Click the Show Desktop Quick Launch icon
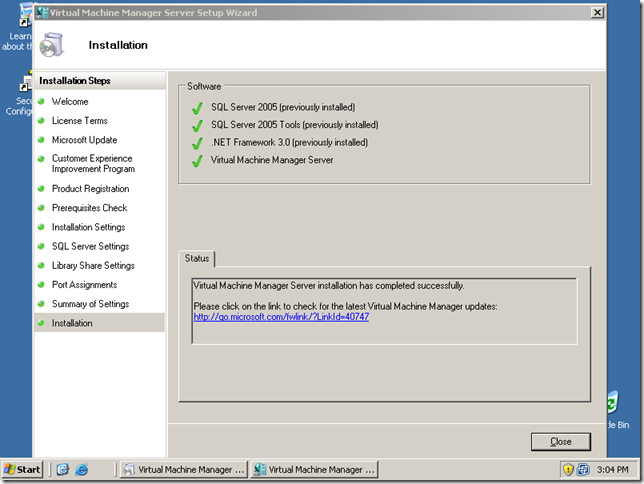644x484 pixels. click(x=62, y=469)
